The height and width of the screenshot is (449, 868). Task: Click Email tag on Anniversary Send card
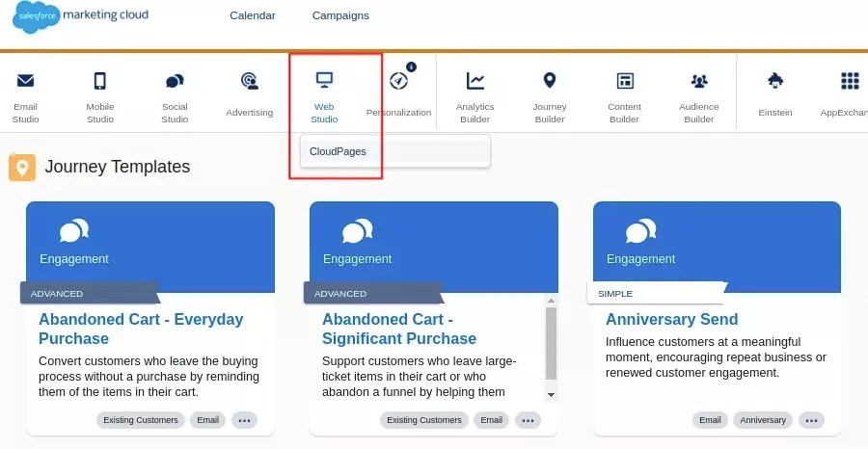(x=710, y=420)
